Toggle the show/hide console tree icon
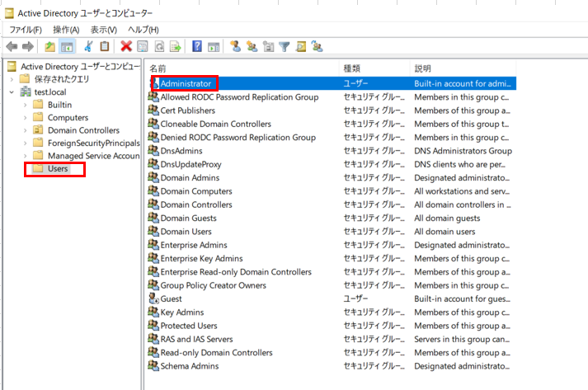 click(67, 46)
